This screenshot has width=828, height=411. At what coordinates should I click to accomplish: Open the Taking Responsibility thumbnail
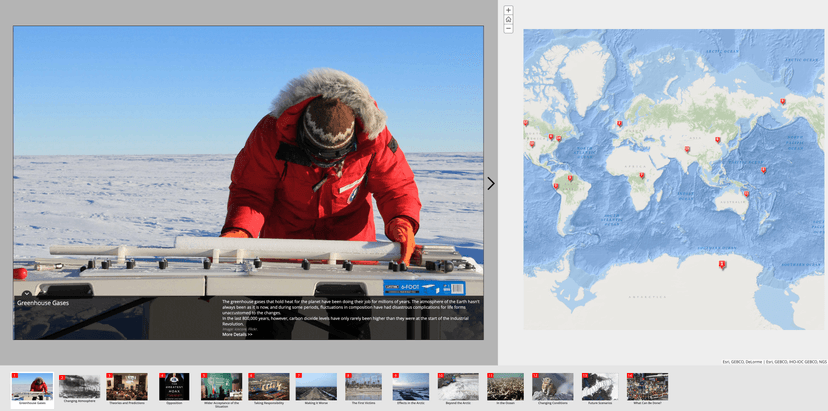[x=269, y=387]
